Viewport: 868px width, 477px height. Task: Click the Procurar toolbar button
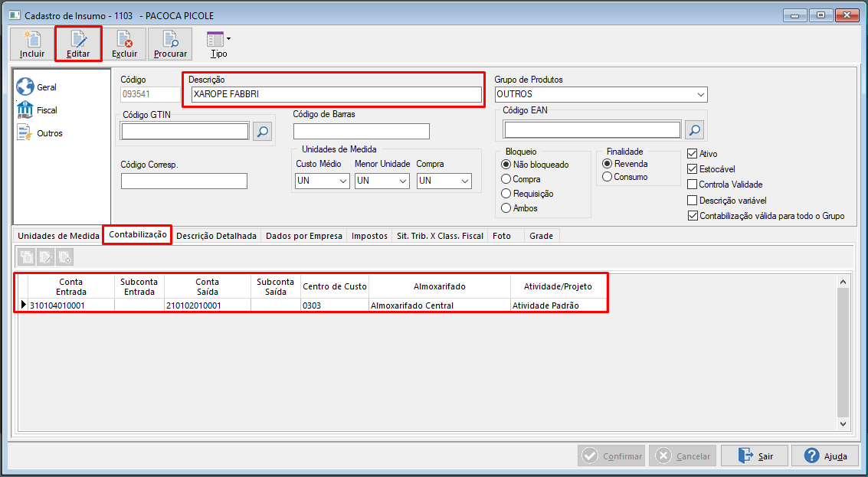click(171, 44)
